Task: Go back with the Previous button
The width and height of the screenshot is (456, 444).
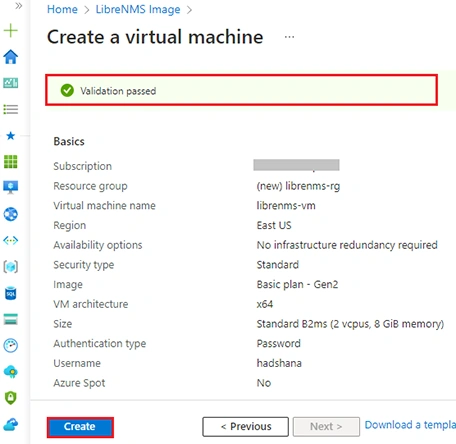Action: 246,427
